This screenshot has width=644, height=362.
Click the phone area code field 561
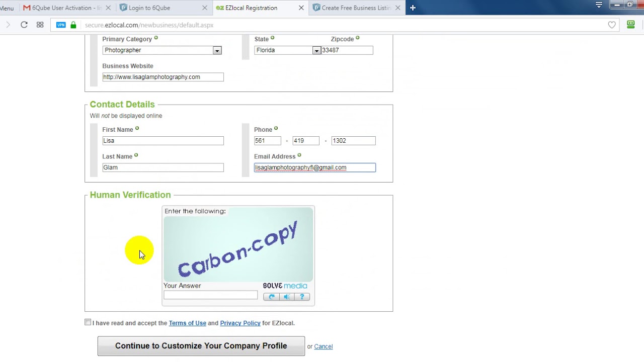[x=268, y=141]
